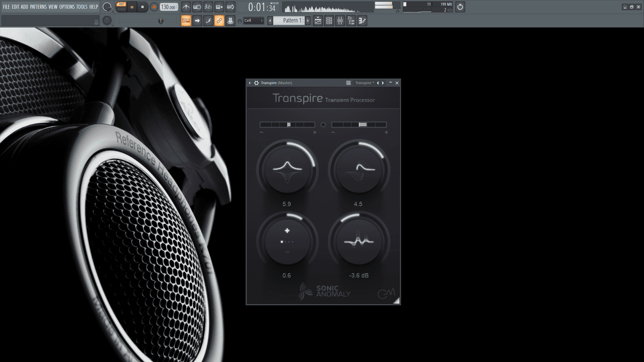Open the Mixer view icon

(x=340, y=21)
